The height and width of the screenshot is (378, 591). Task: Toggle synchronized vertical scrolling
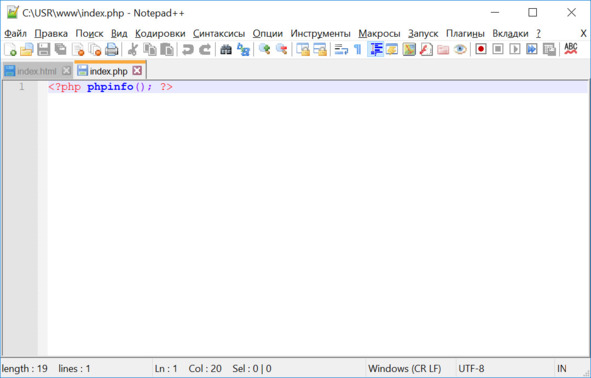(x=303, y=49)
